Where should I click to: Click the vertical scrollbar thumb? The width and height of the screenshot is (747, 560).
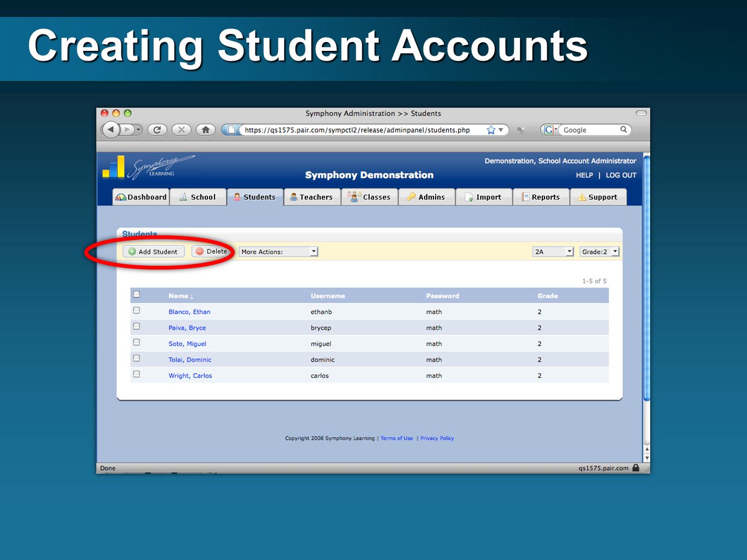point(646,279)
